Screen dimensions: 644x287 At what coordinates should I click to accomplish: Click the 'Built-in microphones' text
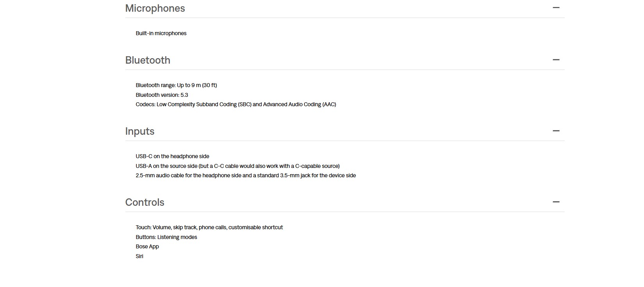click(x=161, y=33)
